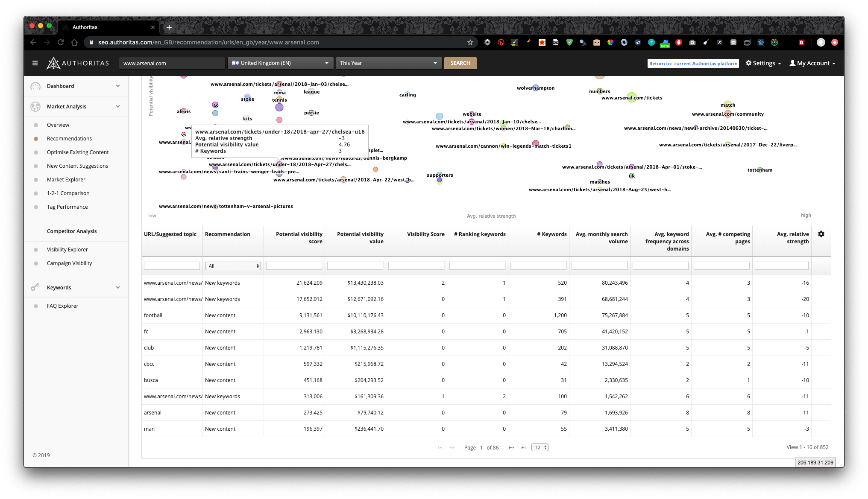This screenshot has width=868, height=499.
Task: Reload the page with the refresh icon
Action: pyautogui.click(x=61, y=42)
